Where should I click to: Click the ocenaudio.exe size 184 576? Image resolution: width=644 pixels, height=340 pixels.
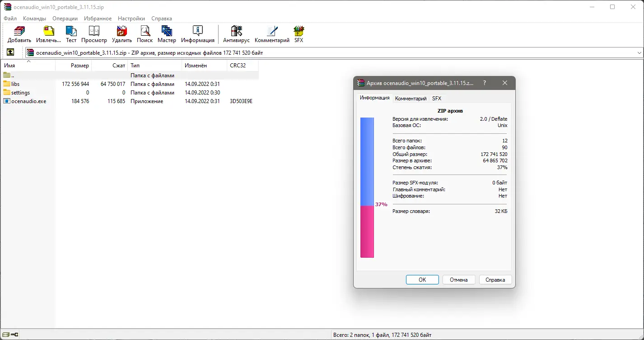click(80, 101)
